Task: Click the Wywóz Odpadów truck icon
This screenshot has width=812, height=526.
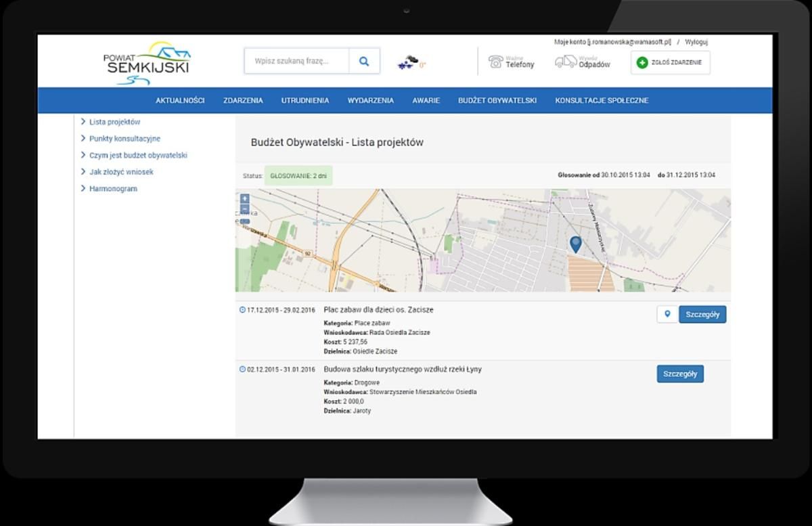Action: coord(565,62)
